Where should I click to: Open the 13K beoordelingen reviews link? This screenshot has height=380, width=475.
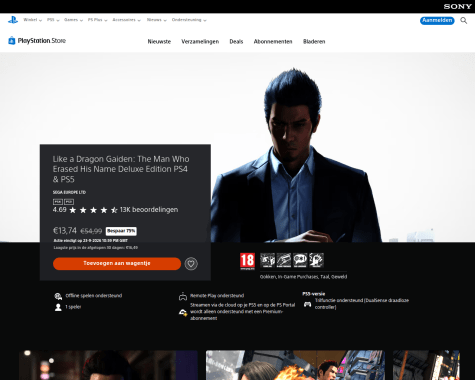[x=149, y=210]
